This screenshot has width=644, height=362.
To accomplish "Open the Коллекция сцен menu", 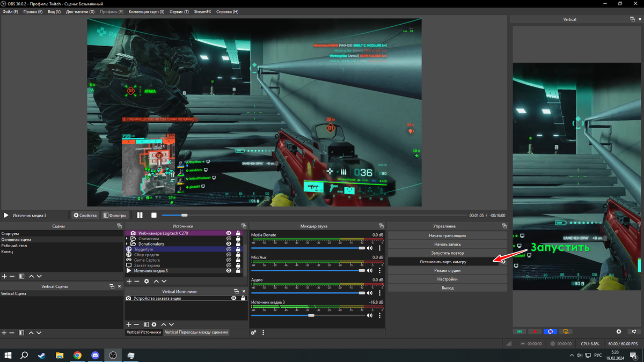I will point(147,11).
